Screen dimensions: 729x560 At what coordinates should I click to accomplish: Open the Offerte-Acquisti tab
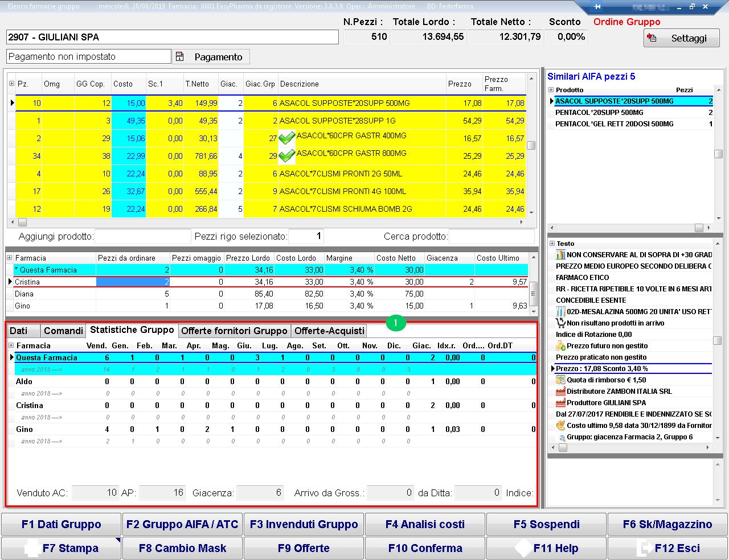tap(329, 331)
